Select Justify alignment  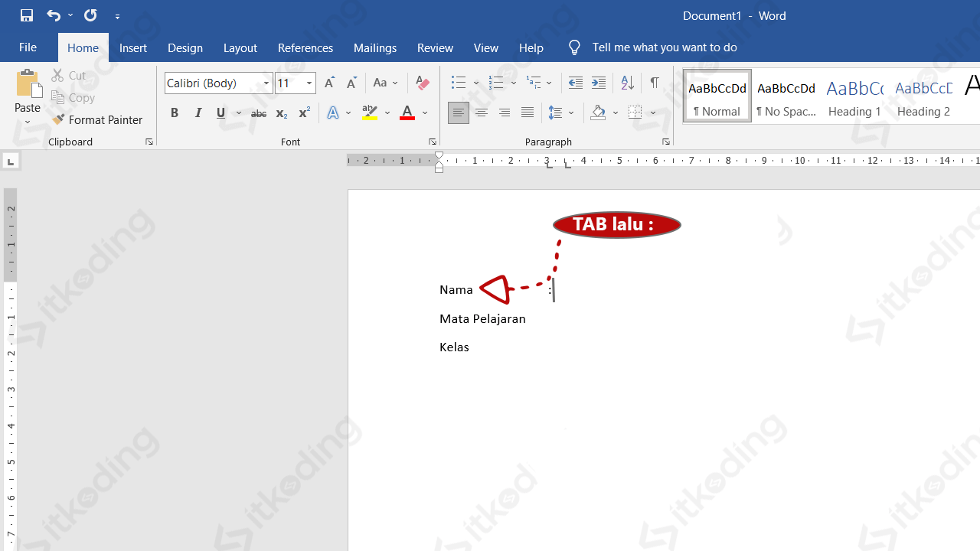click(528, 113)
